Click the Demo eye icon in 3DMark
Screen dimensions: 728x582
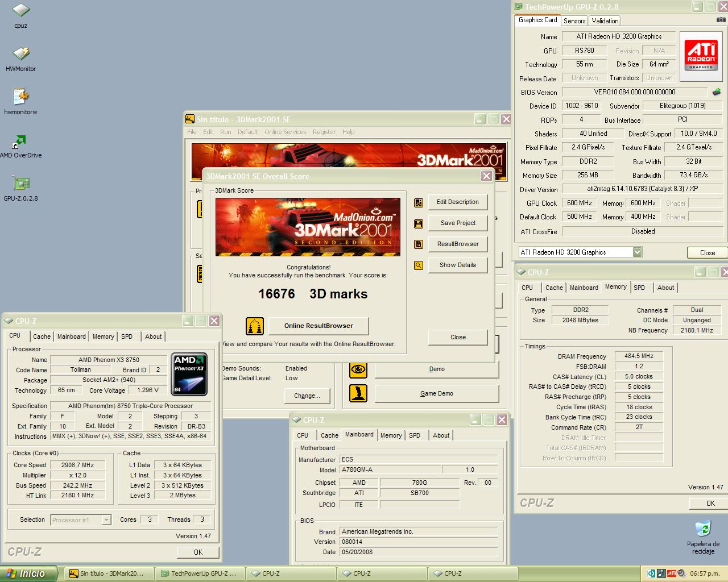pyautogui.click(x=358, y=369)
